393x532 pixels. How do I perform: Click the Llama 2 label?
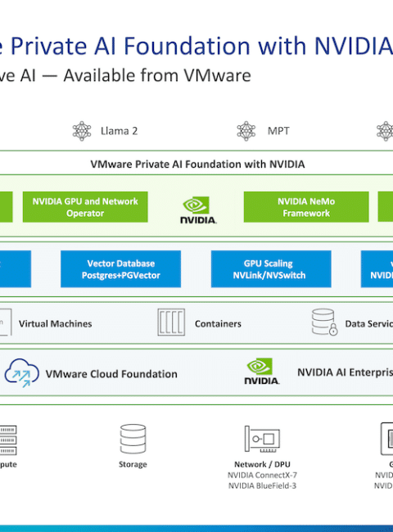click(119, 131)
